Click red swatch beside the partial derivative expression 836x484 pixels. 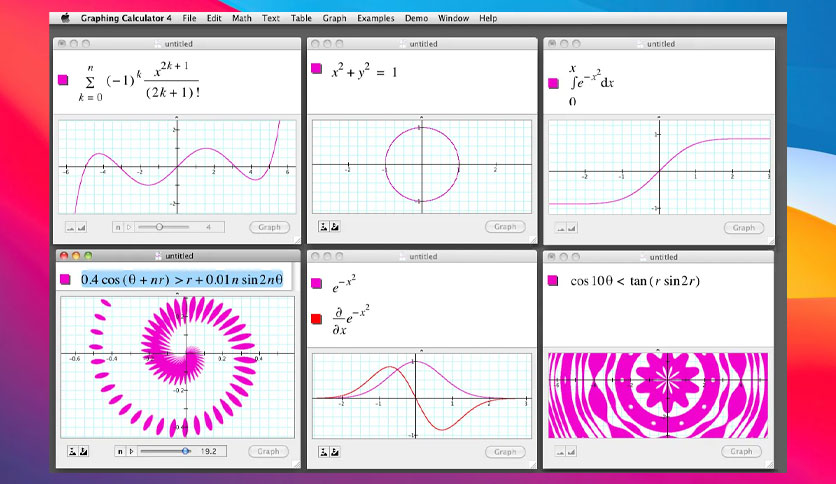click(317, 319)
